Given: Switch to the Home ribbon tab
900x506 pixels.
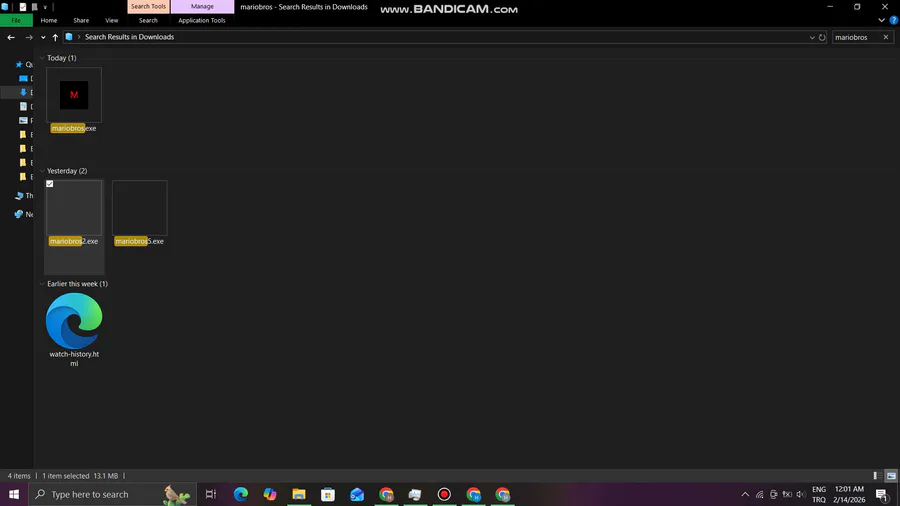Looking at the screenshot, I should [x=49, y=21].
